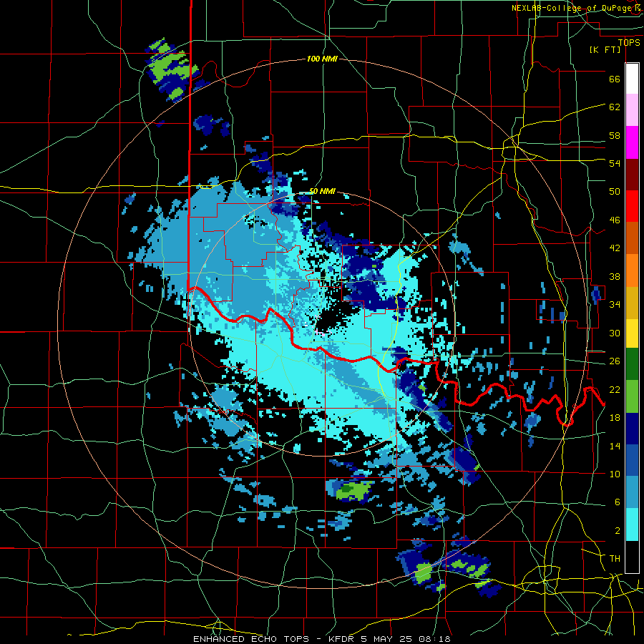The width and height of the screenshot is (644, 644).
Task: Click the legend value 38
Action: click(x=615, y=276)
